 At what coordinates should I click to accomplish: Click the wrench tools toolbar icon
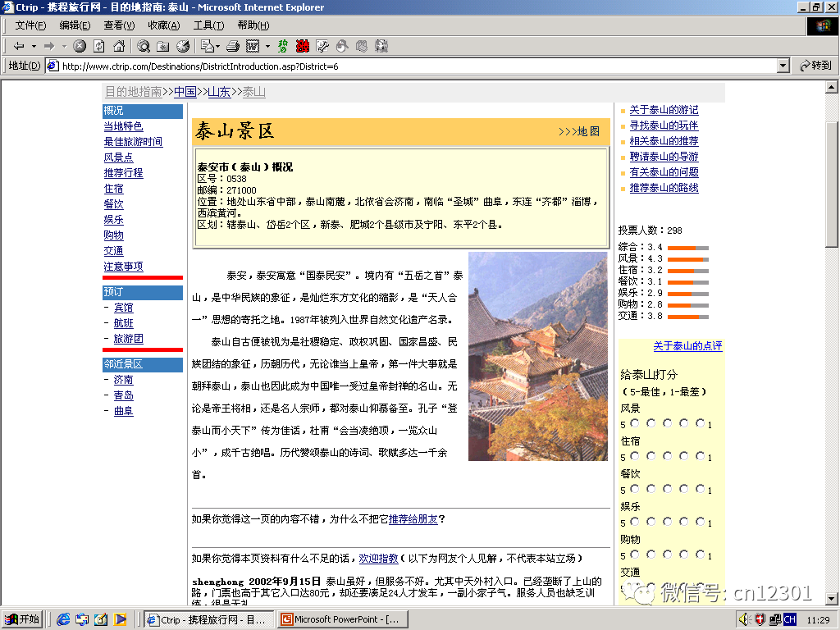click(322, 46)
